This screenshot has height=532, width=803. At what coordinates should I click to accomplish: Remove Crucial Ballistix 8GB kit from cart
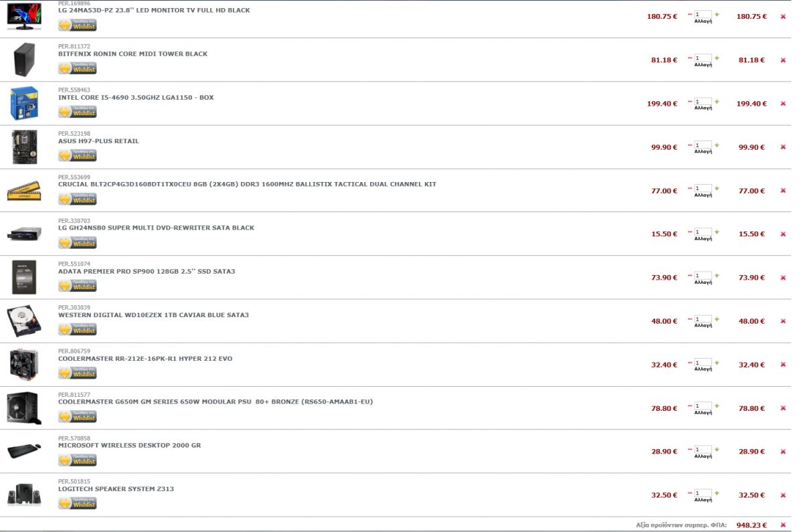(x=783, y=191)
